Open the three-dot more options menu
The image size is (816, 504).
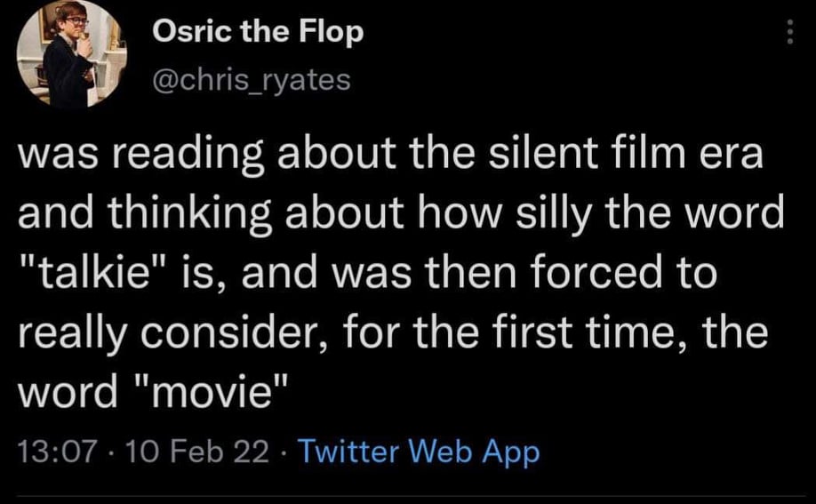788,35
